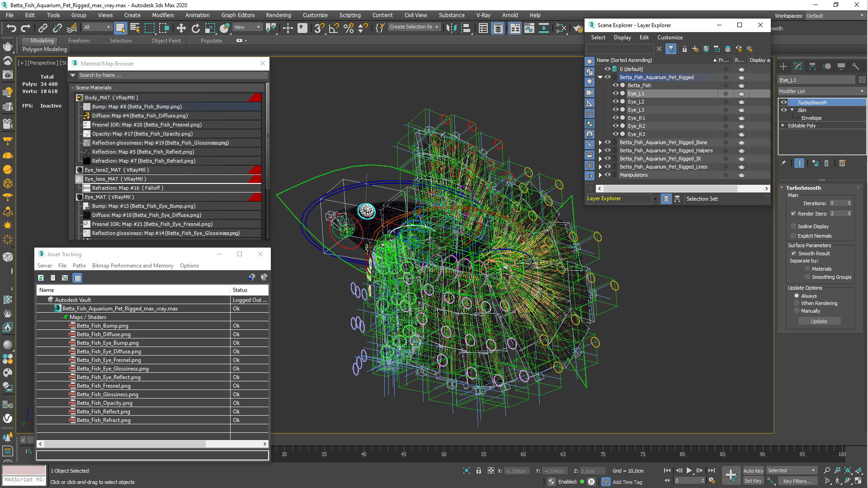The image size is (868, 488).
Task: Click the Polygon Modeling label
Action: (x=45, y=49)
